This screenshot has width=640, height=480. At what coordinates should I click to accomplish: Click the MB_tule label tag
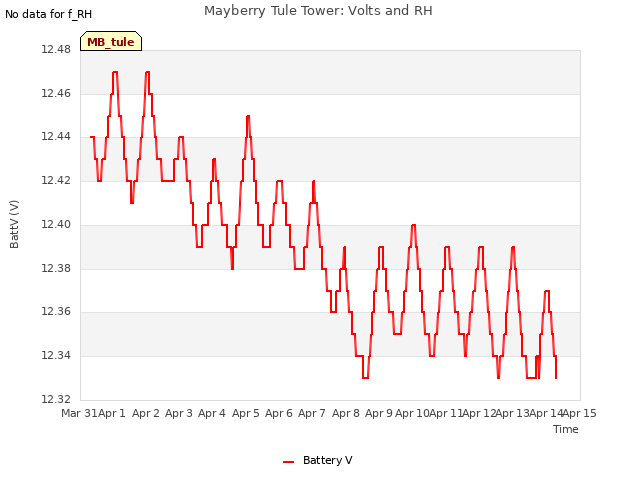click(x=111, y=41)
